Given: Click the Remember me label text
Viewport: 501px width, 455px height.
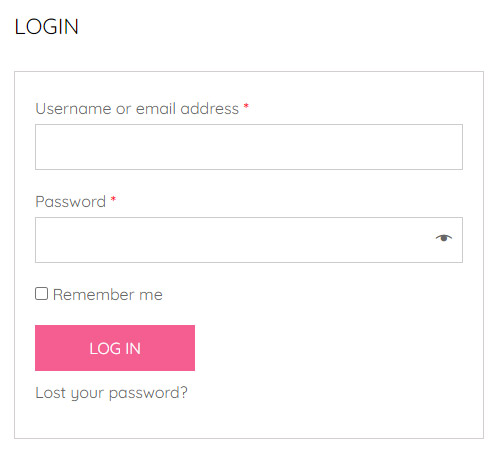Looking at the screenshot, I should point(108,295).
